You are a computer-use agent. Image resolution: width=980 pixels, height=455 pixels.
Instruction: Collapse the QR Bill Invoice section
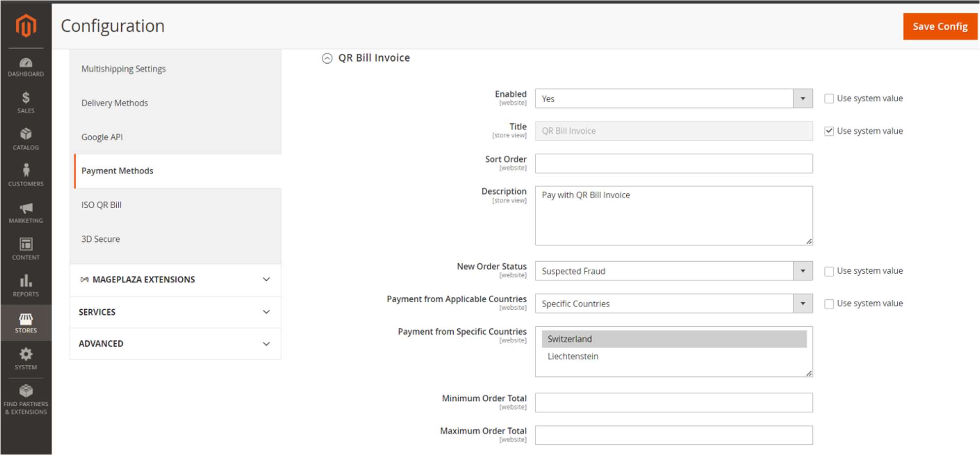coord(327,58)
